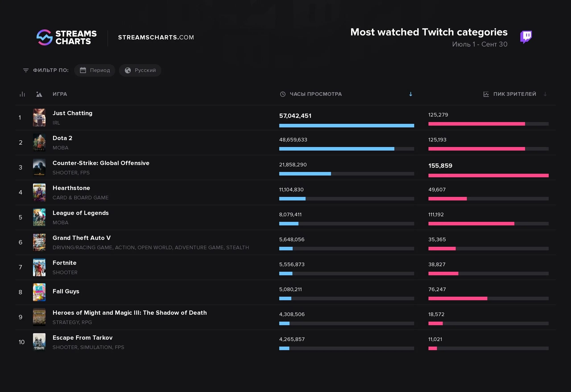571x392 pixels.
Task: Click the bar chart rank indicator icon
Action: coord(23,94)
